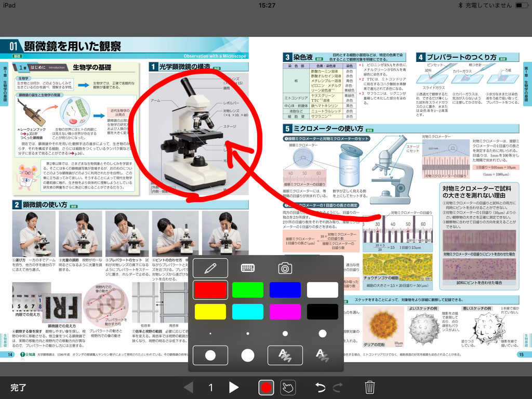Redo the undone stroke
Viewport: 532px width, 399px height.
(x=338, y=387)
